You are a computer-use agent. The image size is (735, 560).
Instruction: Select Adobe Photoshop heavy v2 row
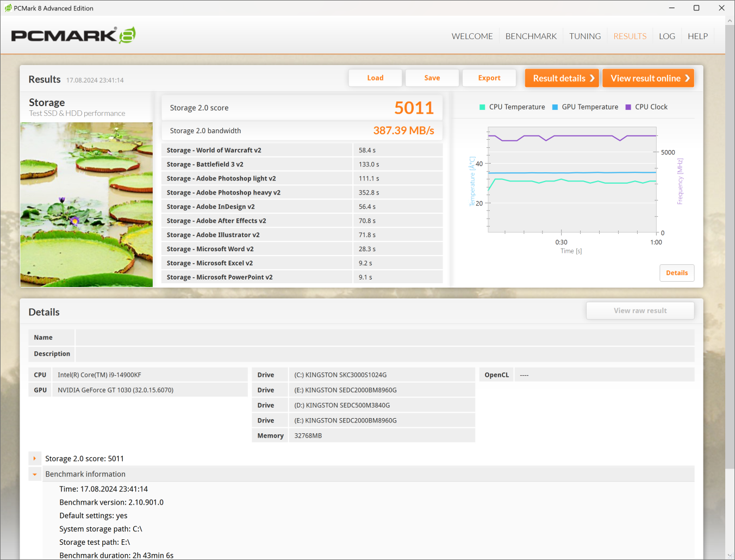(x=302, y=192)
